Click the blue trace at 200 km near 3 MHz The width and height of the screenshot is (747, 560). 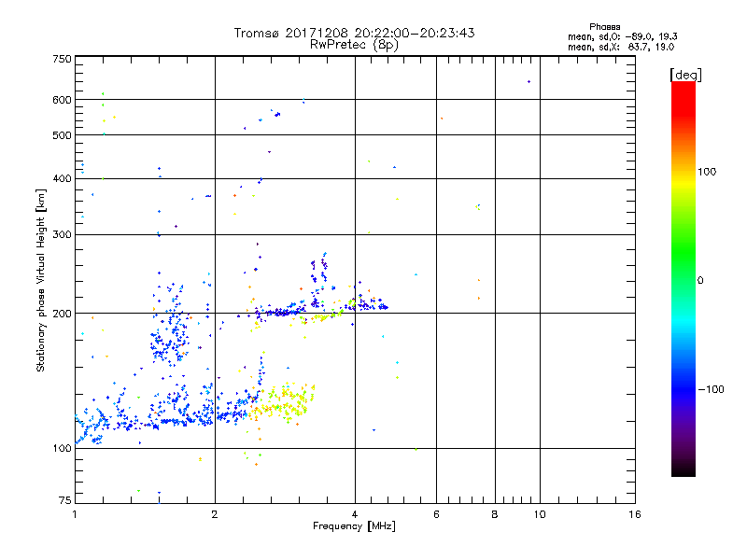tap(284, 313)
